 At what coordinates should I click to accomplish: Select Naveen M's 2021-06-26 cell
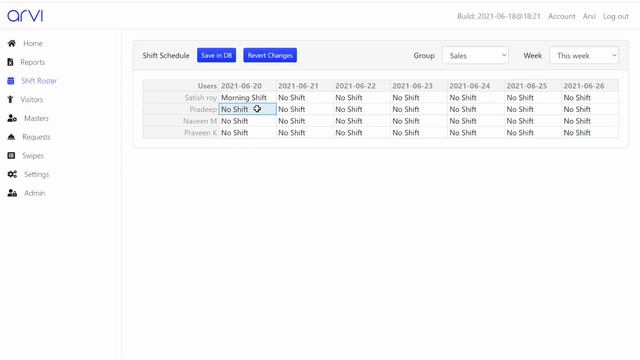(590, 121)
